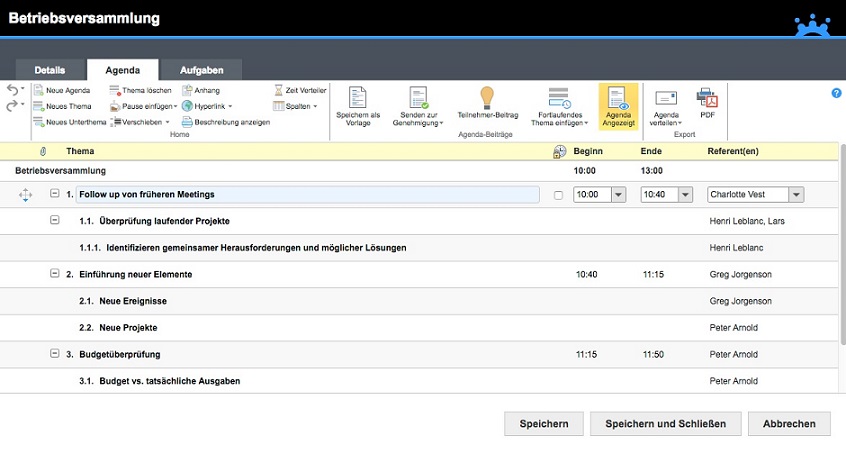Open the Ende 10:40 time dropdown

point(685,195)
